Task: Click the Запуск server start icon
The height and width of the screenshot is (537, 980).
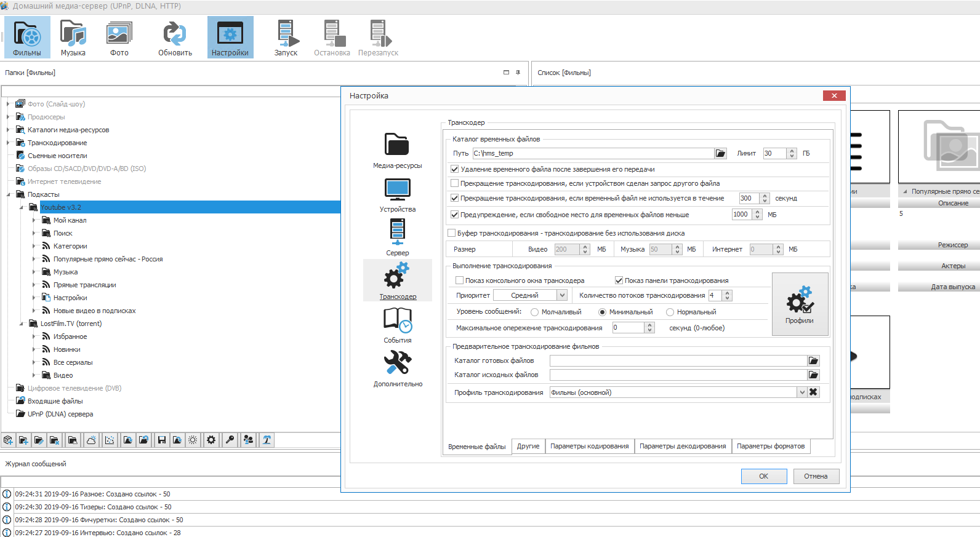Action: click(286, 38)
